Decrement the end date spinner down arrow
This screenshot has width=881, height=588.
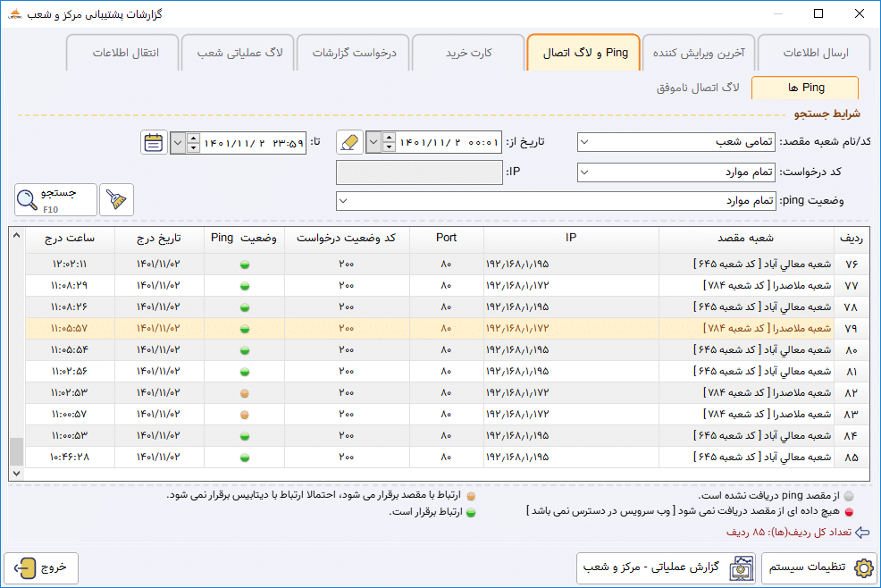tap(193, 147)
